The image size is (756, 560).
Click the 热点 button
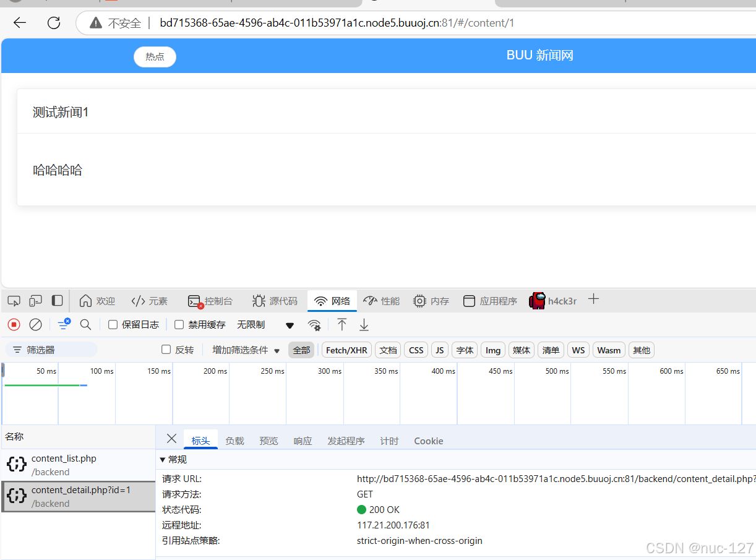point(155,56)
